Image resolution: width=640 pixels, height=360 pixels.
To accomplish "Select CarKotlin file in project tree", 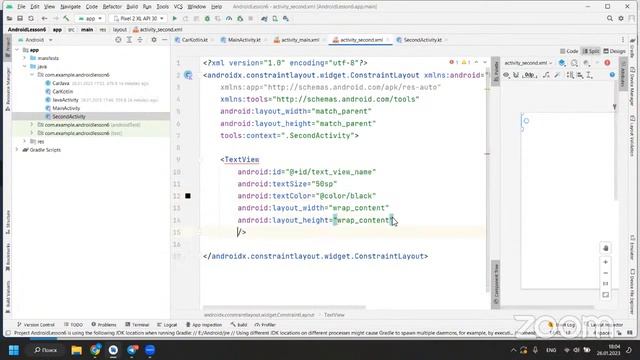I will tap(62, 91).
